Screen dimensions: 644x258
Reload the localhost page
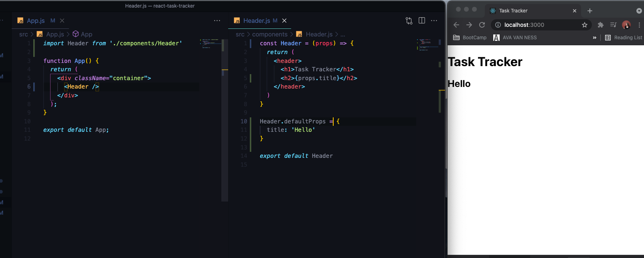[482, 25]
